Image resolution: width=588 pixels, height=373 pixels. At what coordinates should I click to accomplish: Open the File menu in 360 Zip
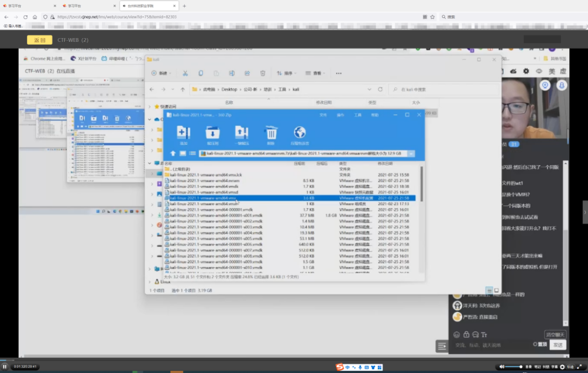[x=323, y=115]
